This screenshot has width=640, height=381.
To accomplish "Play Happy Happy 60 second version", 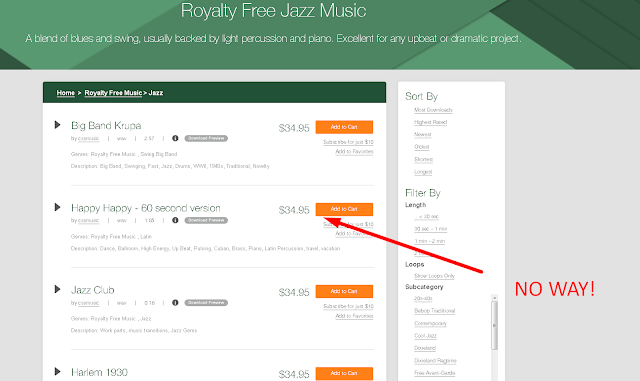I will point(58,207).
